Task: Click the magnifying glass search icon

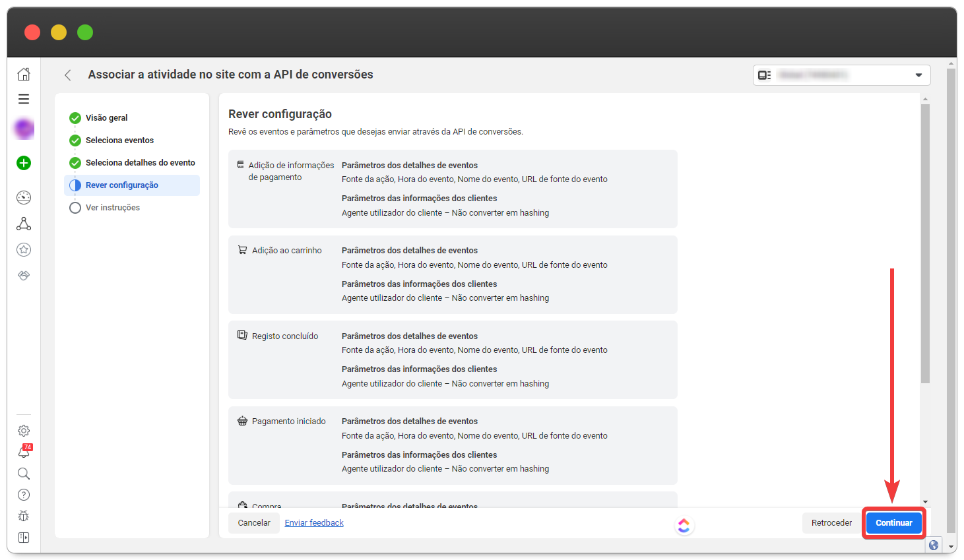Action: pyautogui.click(x=24, y=474)
